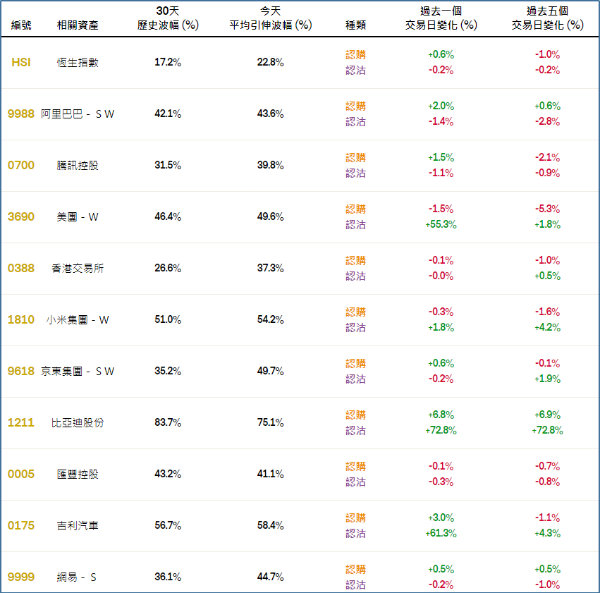
Task: Click 54.2% implied volatility value
Action: tap(271, 319)
